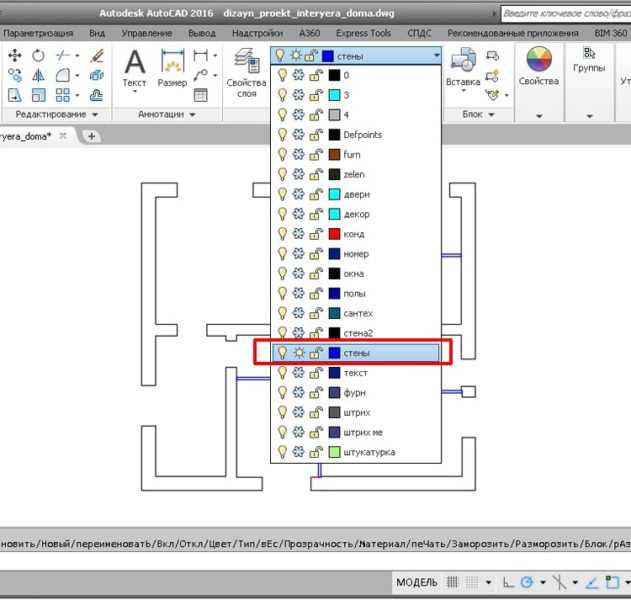This screenshot has width=631, height=600.
Task: Select the Array tool
Action: [x=63, y=95]
